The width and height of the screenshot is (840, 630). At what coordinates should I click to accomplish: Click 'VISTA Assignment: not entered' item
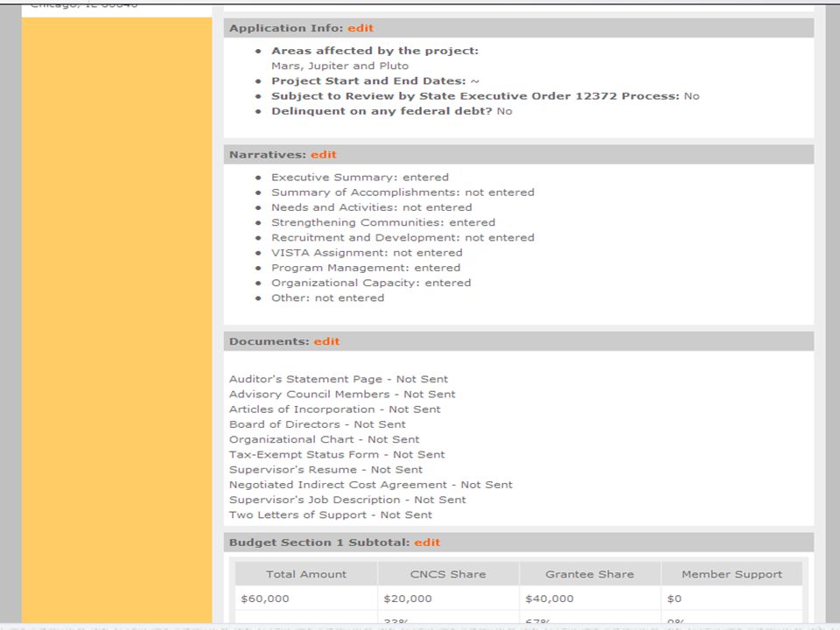point(367,252)
